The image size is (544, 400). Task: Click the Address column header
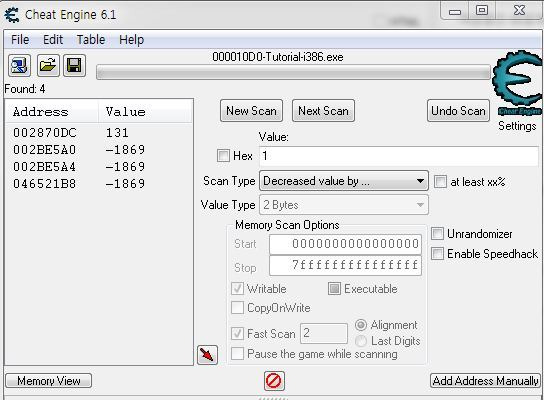click(x=52, y=112)
